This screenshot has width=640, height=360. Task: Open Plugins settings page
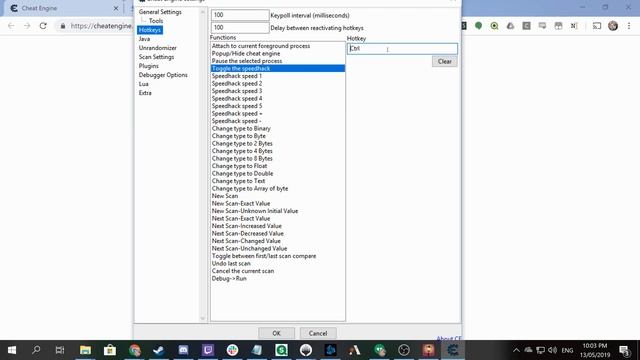[x=149, y=66]
